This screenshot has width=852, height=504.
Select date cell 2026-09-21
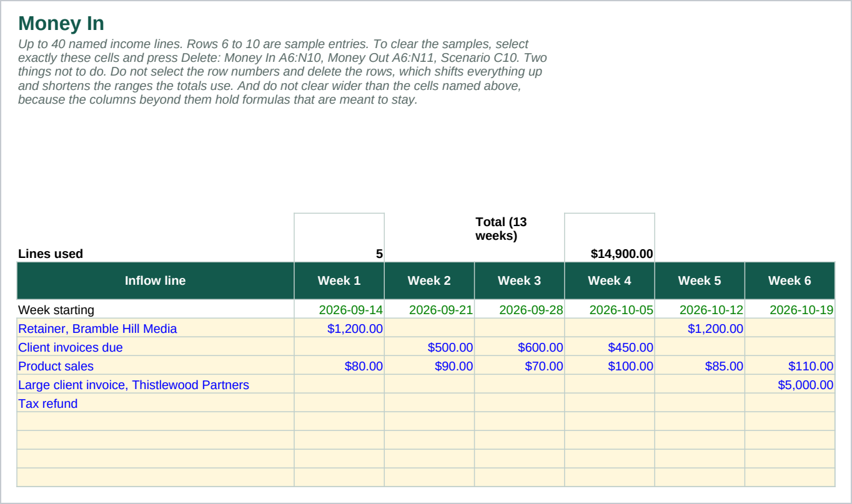429,310
